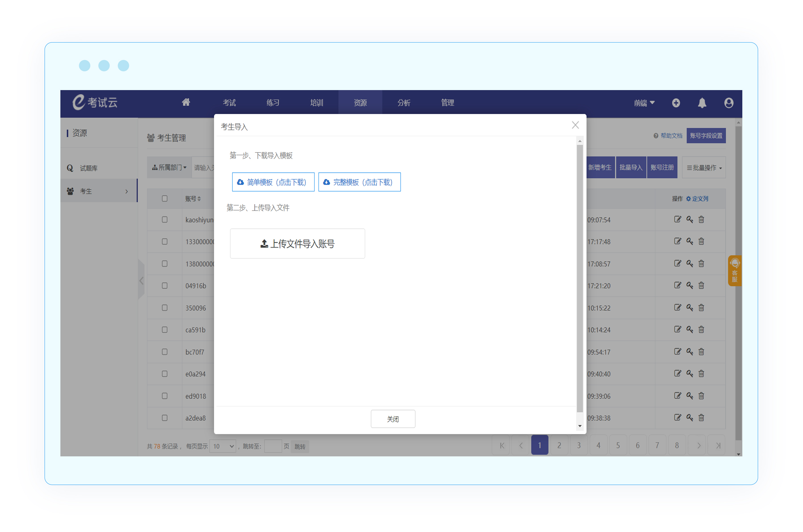Check the select-all checkbox in table header
803x532 pixels.
tap(165, 199)
